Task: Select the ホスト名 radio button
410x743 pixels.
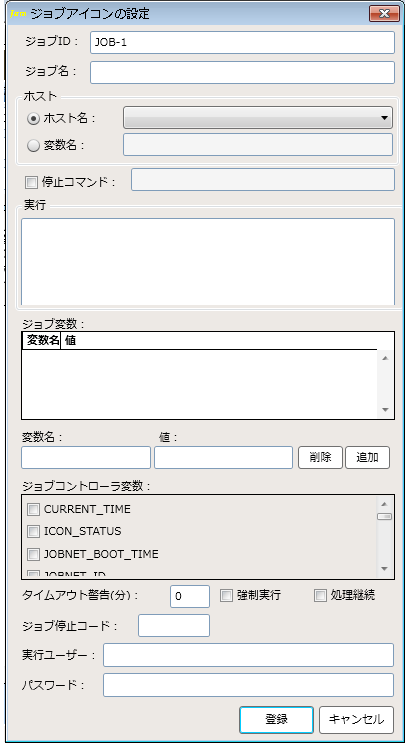Action: [x=34, y=118]
